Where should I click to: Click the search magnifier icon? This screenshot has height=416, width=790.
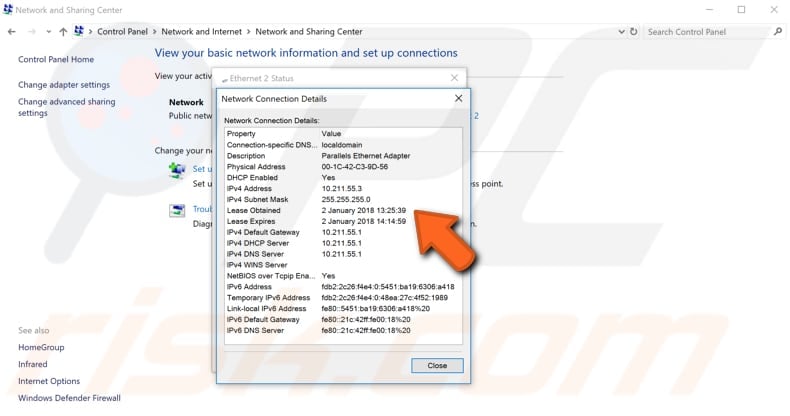tap(778, 32)
